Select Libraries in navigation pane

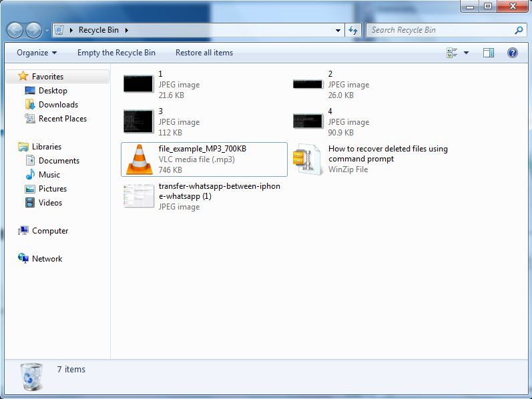pos(47,147)
